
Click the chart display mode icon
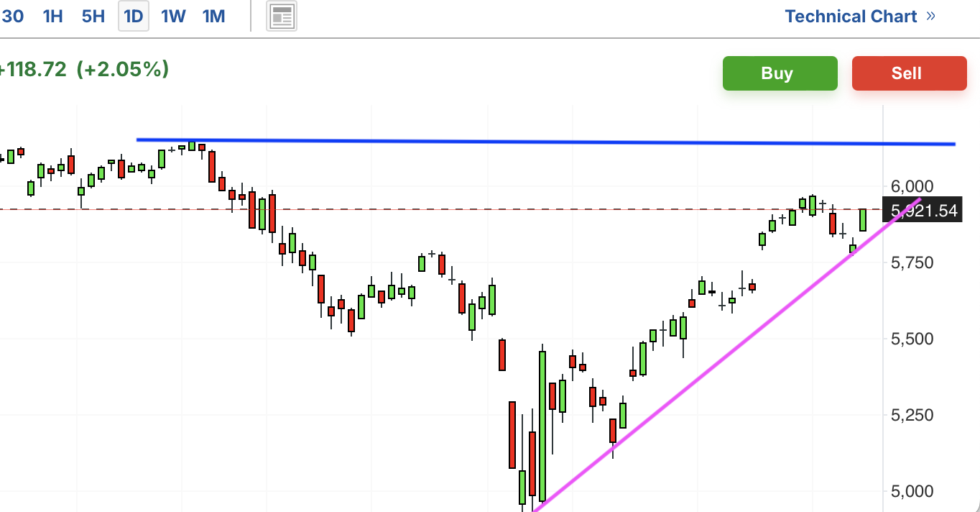coord(282,17)
